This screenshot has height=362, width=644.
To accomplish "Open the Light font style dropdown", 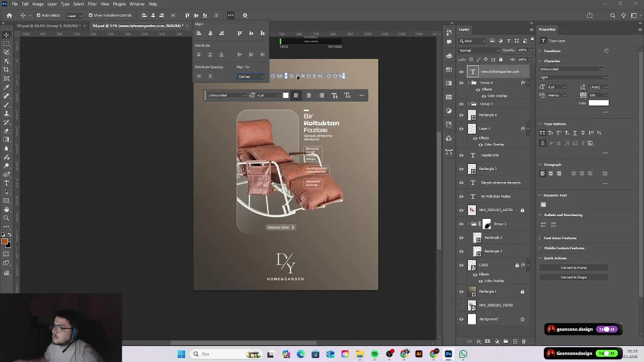I will pyautogui.click(x=574, y=77).
